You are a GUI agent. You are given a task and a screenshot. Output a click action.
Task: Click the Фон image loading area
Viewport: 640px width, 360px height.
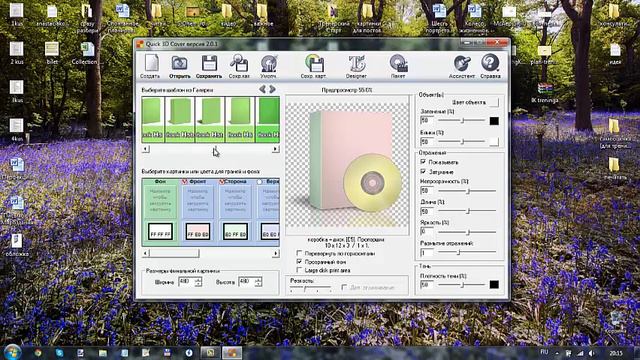pyautogui.click(x=160, y=202)
